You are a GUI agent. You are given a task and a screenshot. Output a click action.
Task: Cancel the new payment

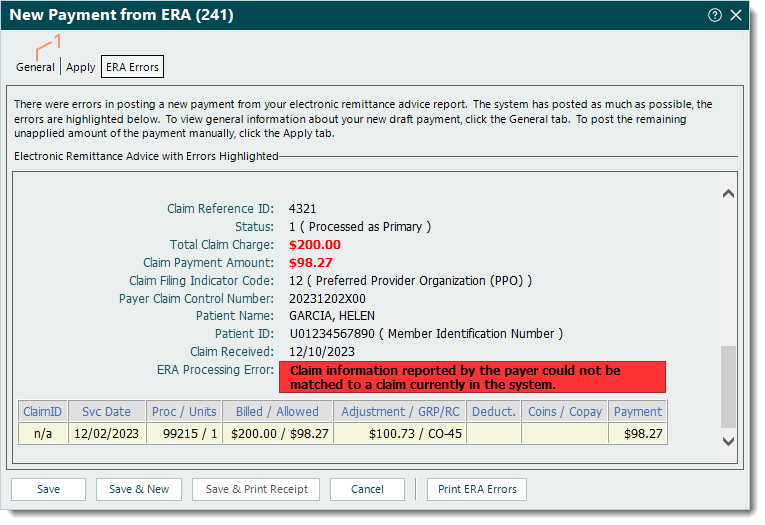[x=367, y=489]
